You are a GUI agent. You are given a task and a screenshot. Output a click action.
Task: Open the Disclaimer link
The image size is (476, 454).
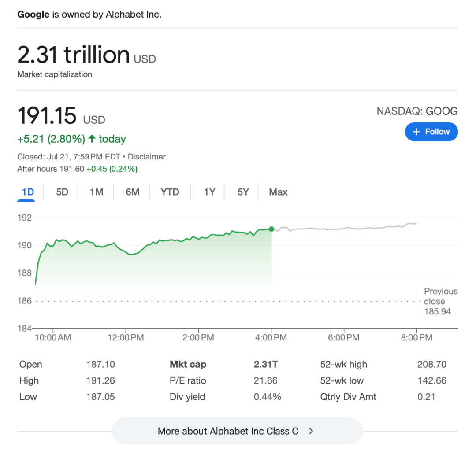click(147, 156)
